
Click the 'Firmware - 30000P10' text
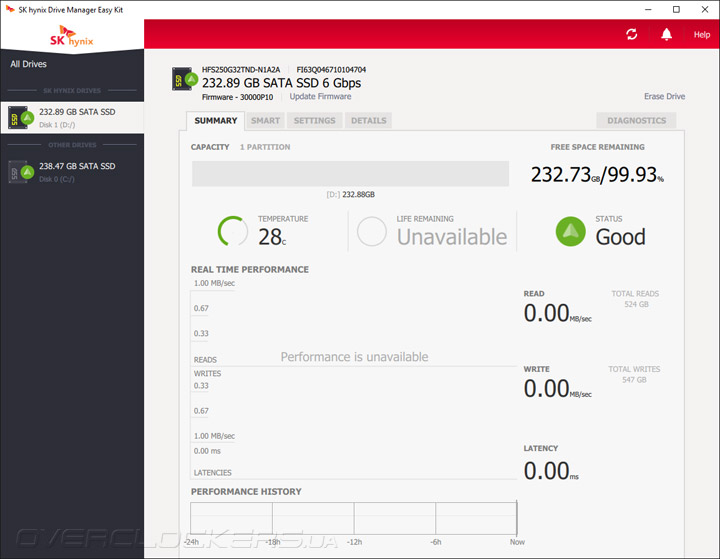(x=237, y=97)
